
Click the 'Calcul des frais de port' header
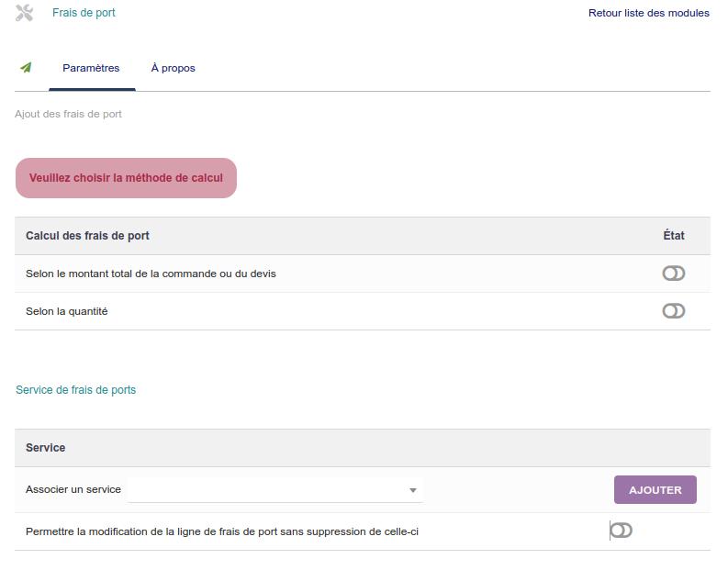click(x=87, y=236)
